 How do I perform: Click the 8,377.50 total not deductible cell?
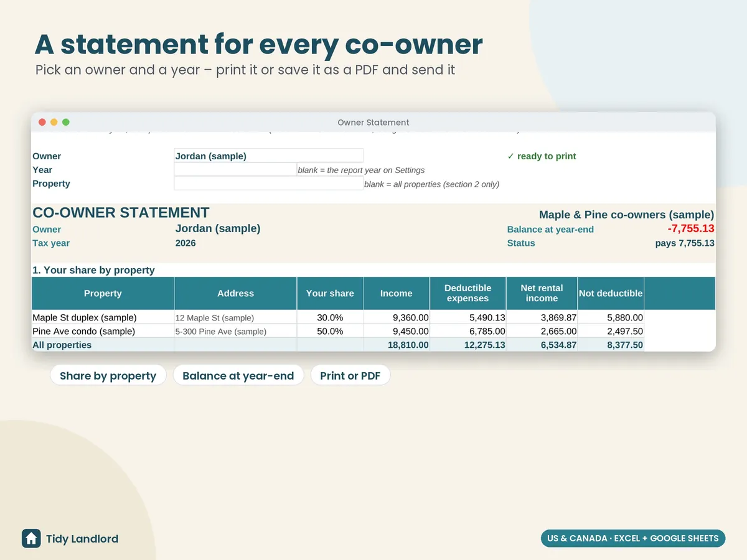611,345
